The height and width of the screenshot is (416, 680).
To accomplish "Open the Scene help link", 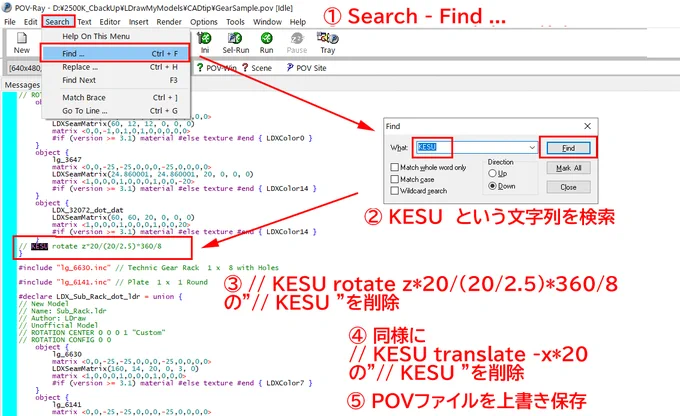I will click(257, 68).
